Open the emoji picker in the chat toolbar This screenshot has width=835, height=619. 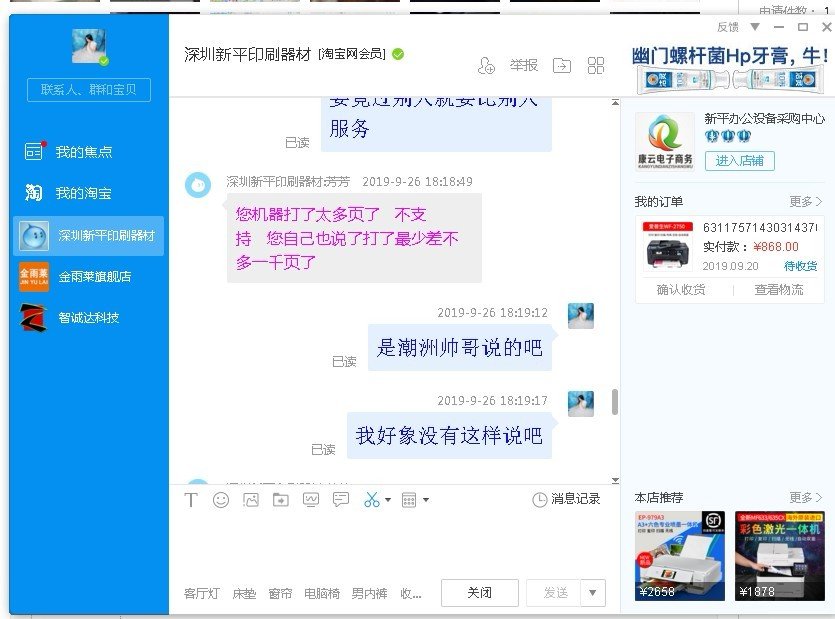click(221, 499)
